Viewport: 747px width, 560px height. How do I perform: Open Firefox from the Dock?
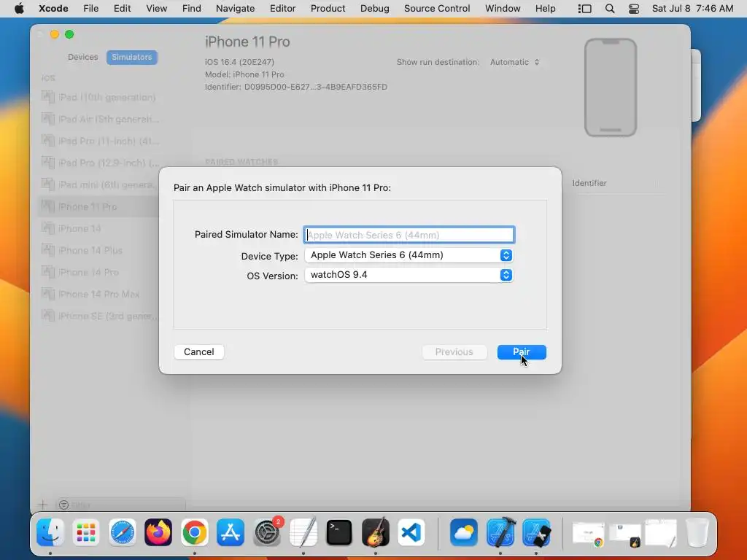(x=158, y=532)
